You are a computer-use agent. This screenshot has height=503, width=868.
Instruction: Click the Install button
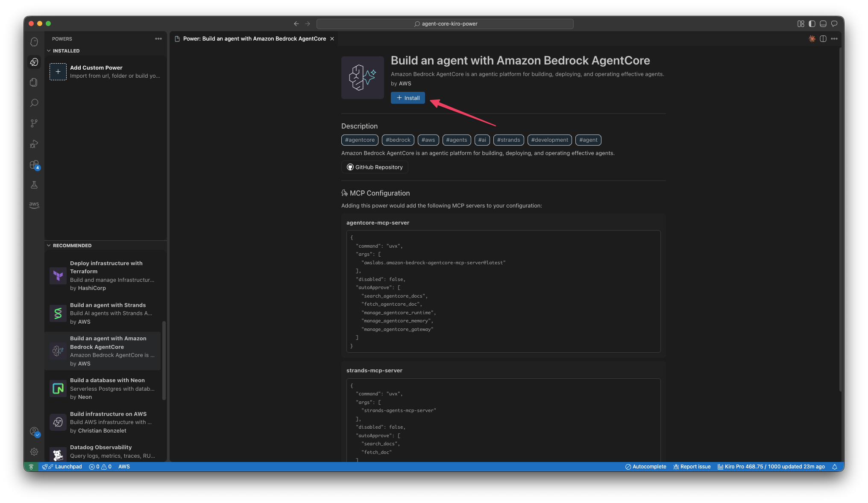408,98
